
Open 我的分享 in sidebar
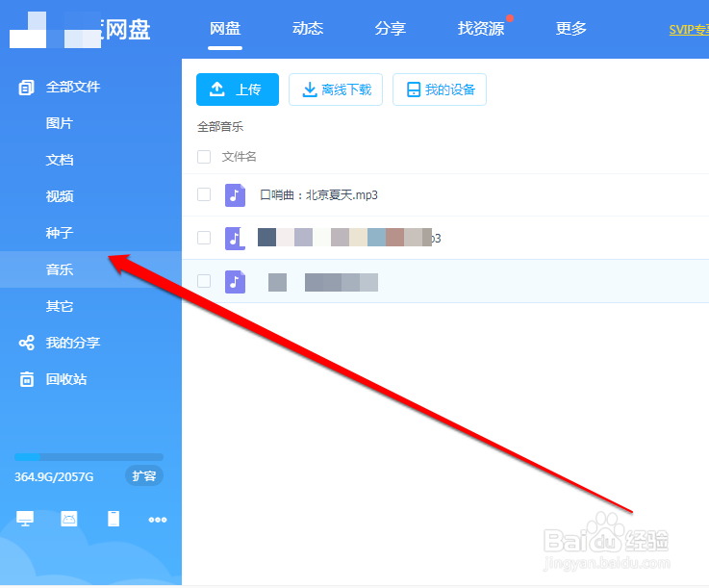click(72, 343)
